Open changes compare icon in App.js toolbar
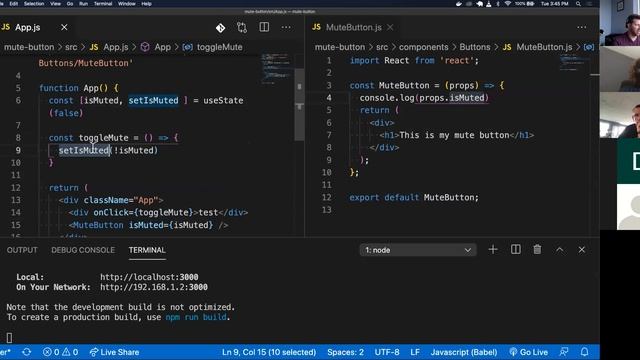 pos(242,28)
